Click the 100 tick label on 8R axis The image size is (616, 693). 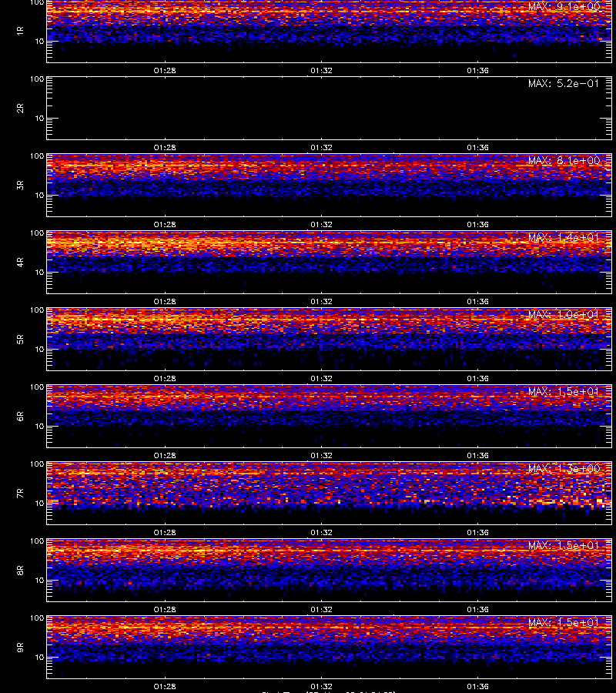tap(37, 541)
